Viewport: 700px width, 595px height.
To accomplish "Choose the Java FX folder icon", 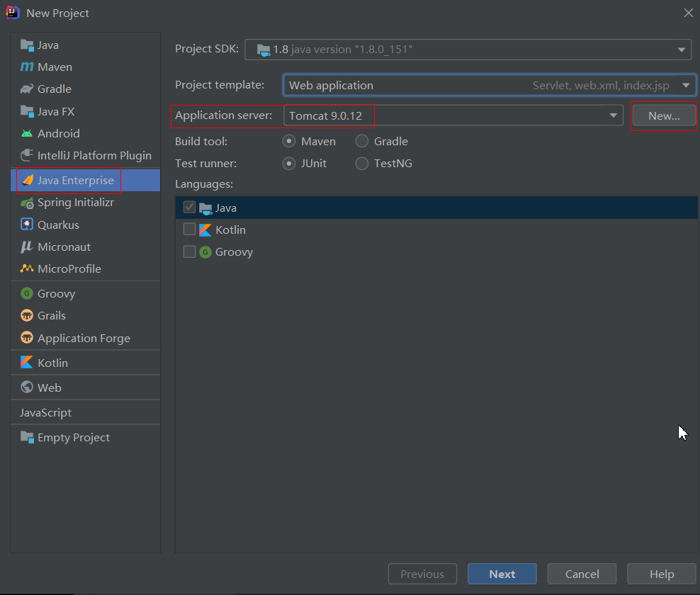I will click(x=27, y=111).
